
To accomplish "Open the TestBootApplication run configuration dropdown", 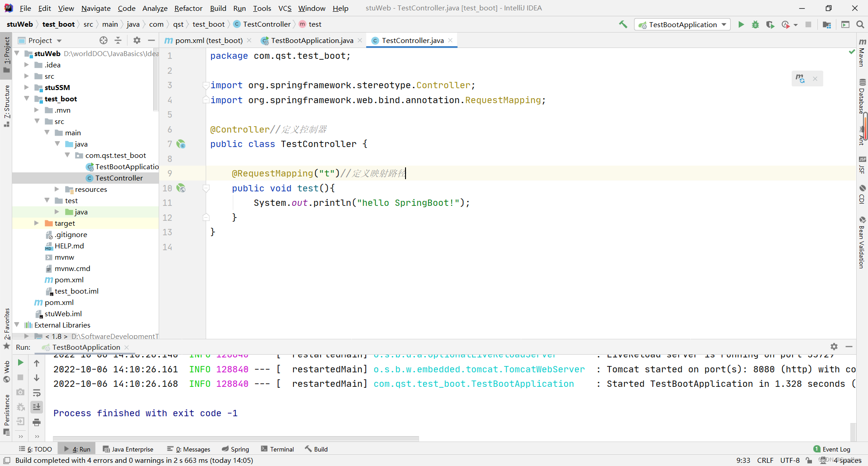I will 683,24.
